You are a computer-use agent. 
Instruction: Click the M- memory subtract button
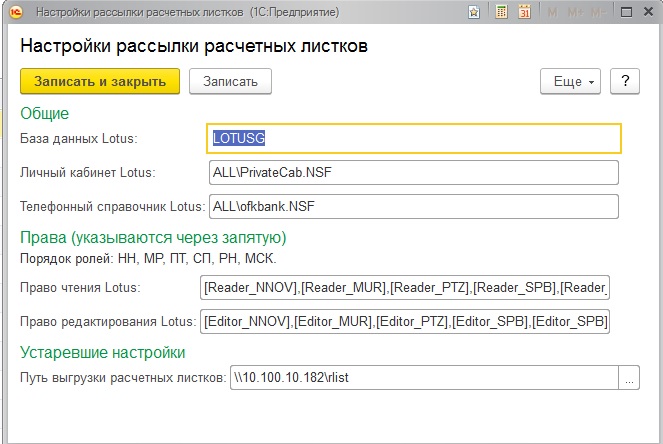[597, 13]
